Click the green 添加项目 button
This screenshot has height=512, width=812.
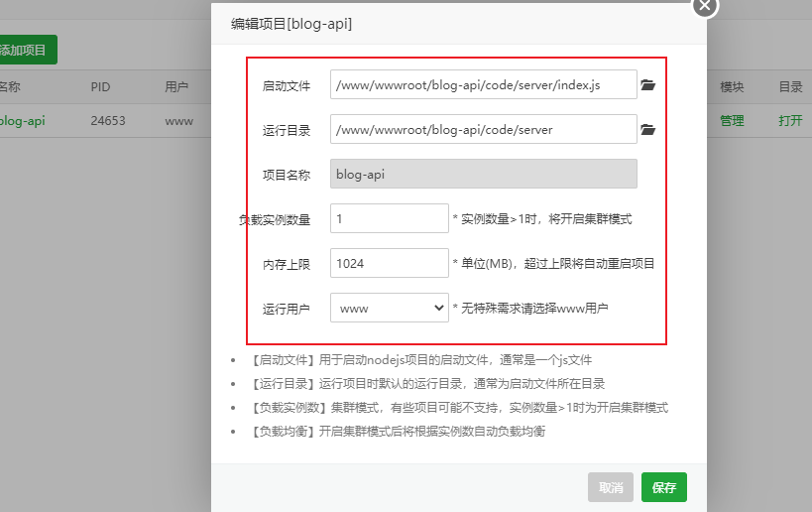pos(27,50)
